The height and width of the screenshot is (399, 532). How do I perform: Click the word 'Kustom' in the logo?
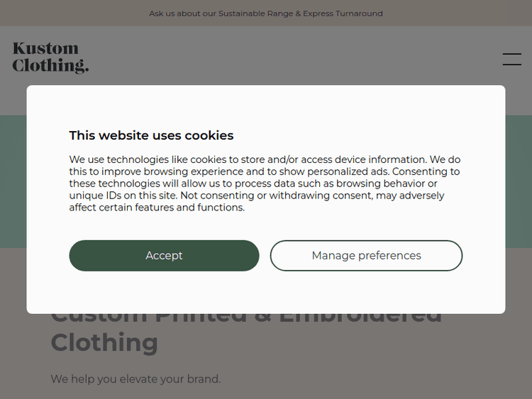pos(45,49)
